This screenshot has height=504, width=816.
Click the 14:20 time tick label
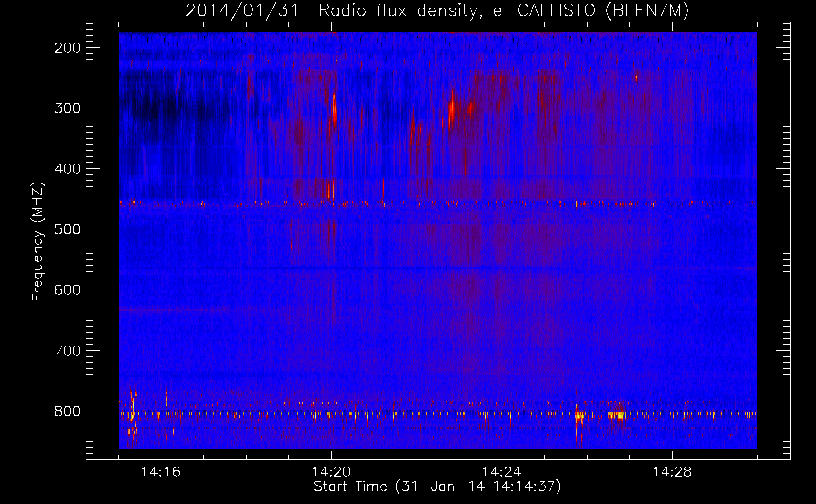[331, 472]
